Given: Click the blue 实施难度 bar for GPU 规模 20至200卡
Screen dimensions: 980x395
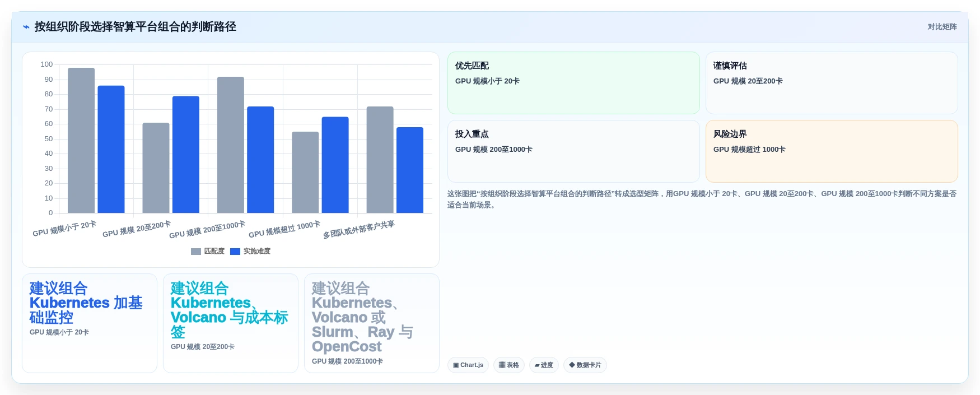Looking at the screenshot, I should click(x=186, y=155).
